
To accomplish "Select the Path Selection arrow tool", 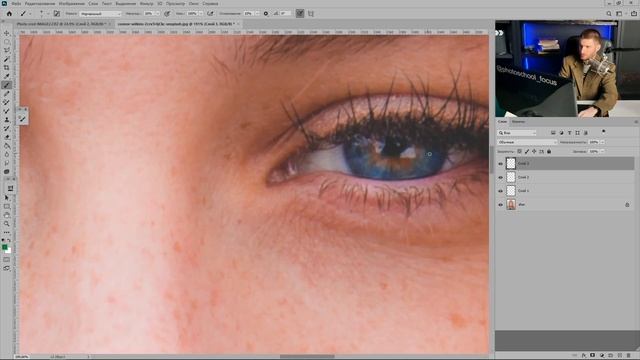I will coord(7,198).
